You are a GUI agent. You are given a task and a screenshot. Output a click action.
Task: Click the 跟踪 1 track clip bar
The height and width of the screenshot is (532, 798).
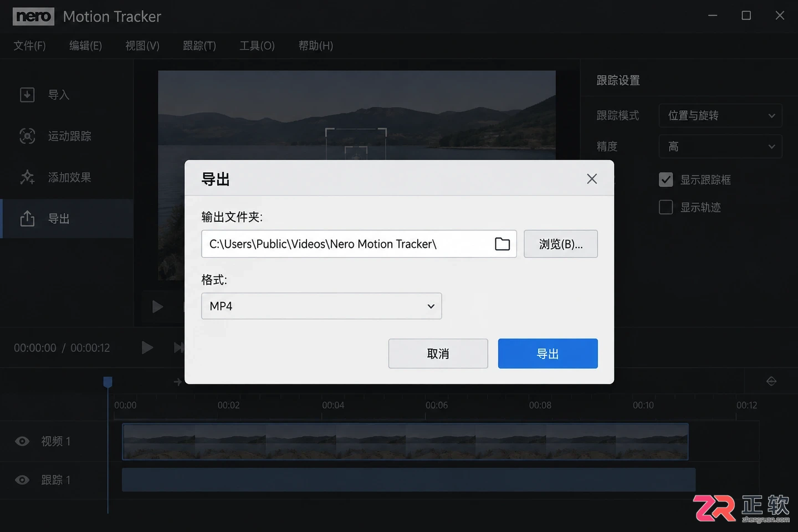pyautogui.click(x=408, y=480)
